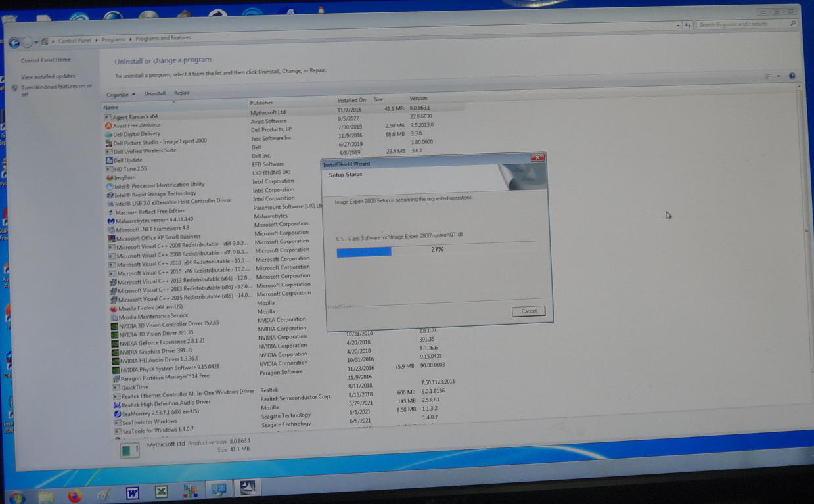Click Repair in the toolbar

point(182,93)
